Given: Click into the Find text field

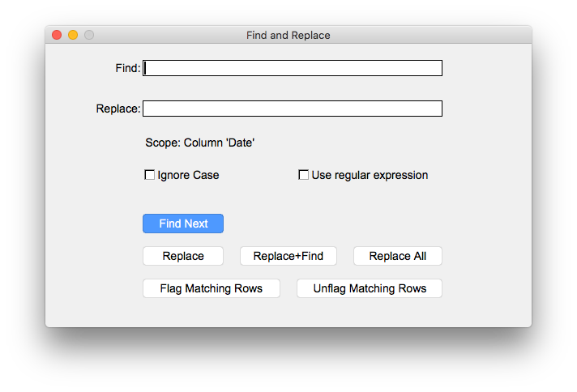Looking at the screenshot, I should pos(292,68).
